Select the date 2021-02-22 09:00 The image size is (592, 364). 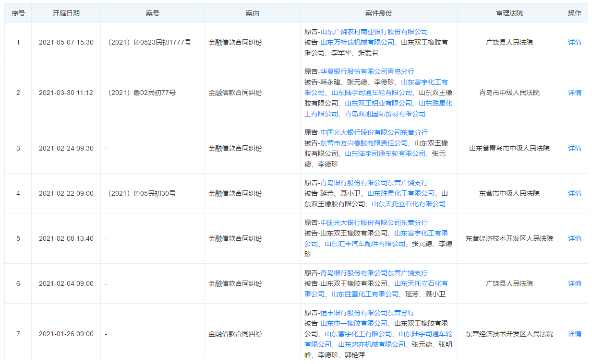[x=66, y=193]
